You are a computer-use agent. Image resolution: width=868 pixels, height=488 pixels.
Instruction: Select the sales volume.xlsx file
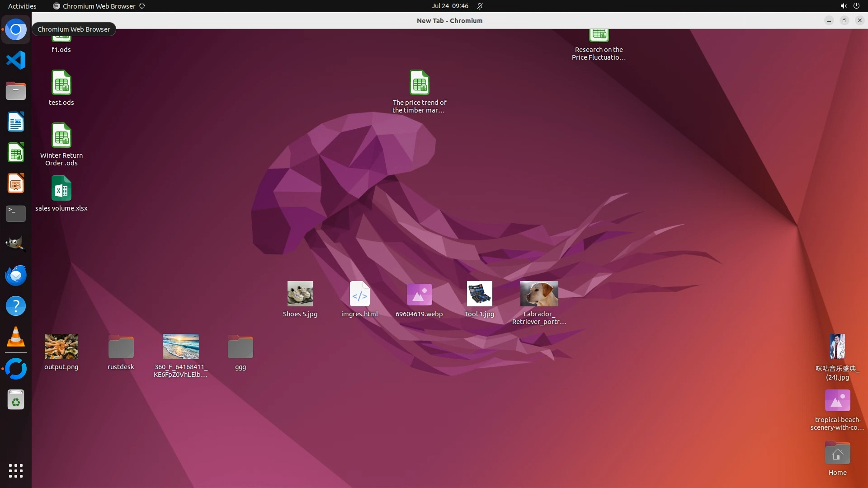pos(61,189)
